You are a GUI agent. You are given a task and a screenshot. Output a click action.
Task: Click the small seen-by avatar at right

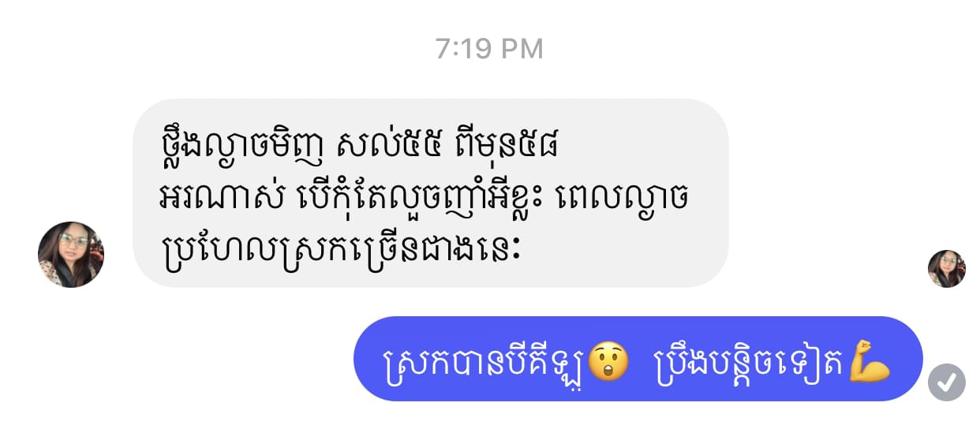947,269
